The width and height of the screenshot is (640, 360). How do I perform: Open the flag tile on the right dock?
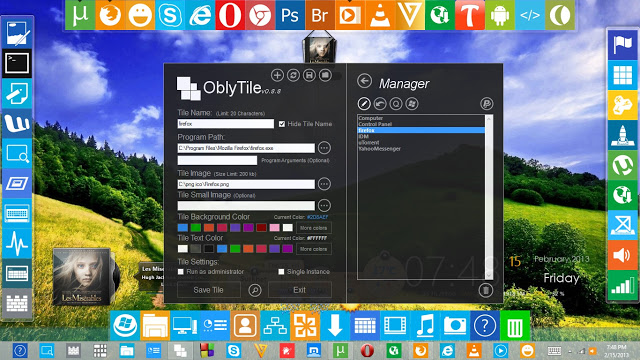[622, 45]
